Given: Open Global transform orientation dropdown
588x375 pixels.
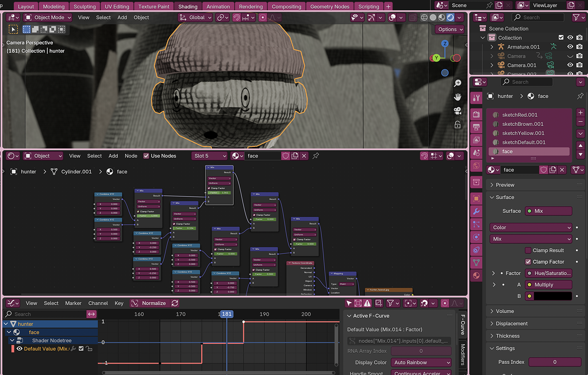Looking at the screenshot, I should 195,17.
